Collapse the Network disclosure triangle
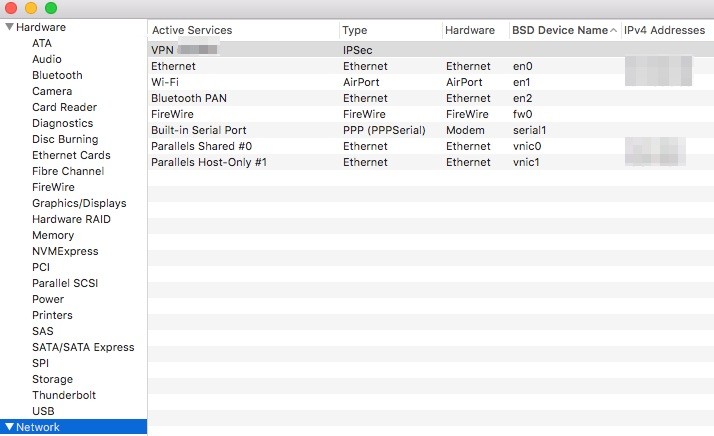The height and width of the screenshot is (436, 714). click(9, 427)
